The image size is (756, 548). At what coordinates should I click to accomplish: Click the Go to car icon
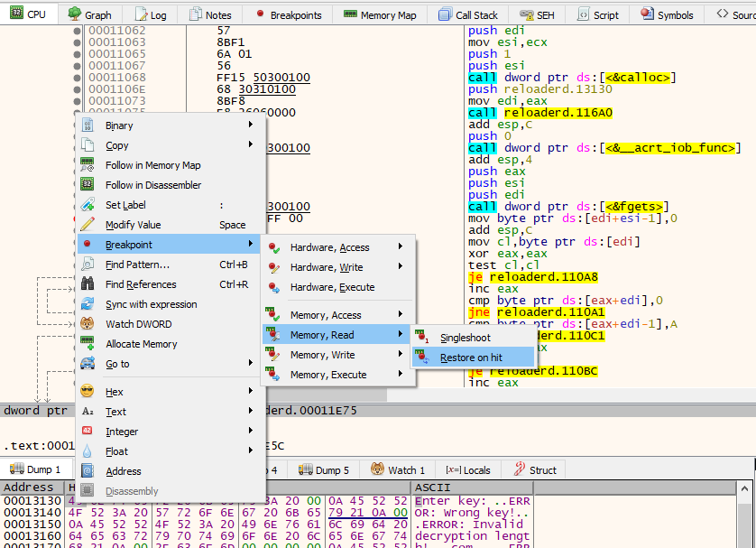tap(88, 363)
